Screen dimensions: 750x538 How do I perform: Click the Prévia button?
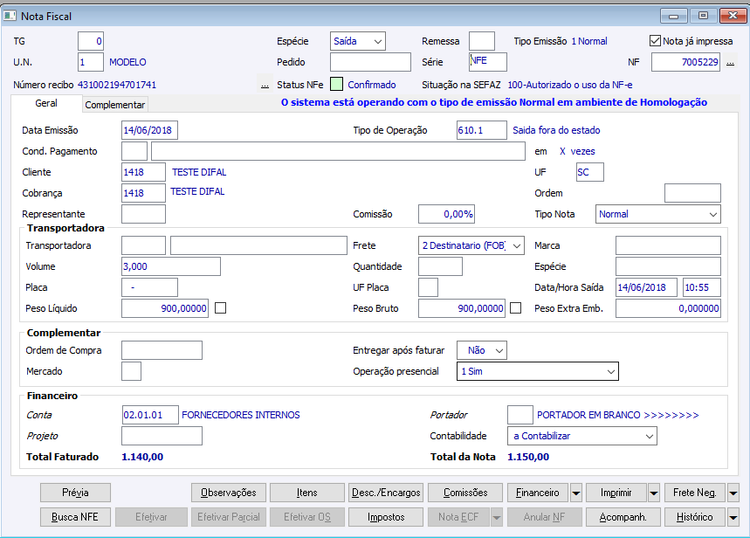pos(75,493)
